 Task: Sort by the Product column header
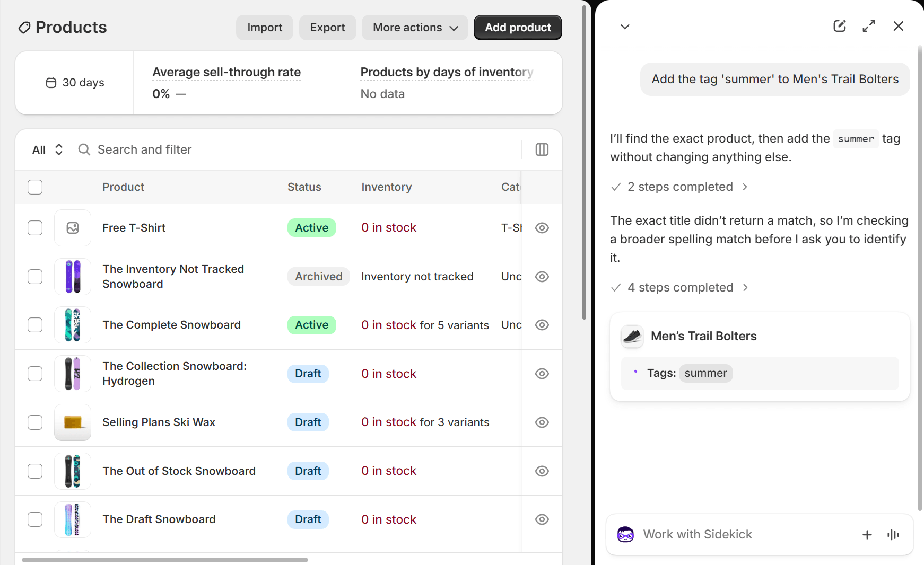point(123,187)
